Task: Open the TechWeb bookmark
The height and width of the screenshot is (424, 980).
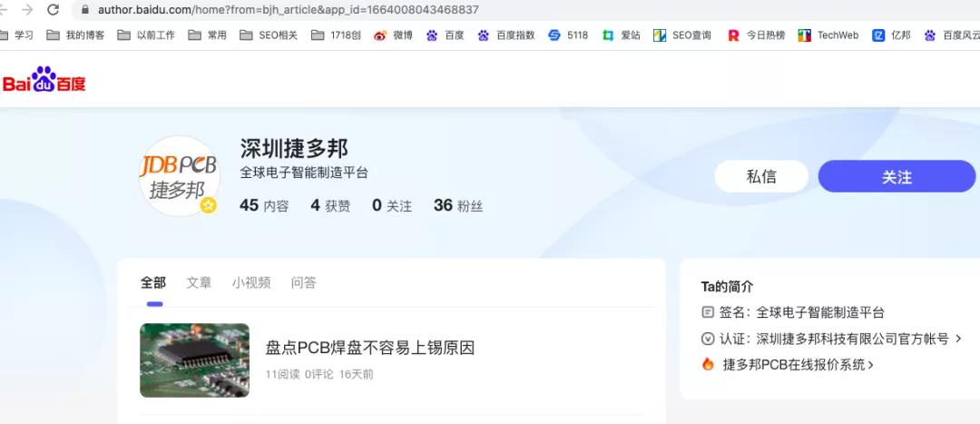Action: point(828,35)
